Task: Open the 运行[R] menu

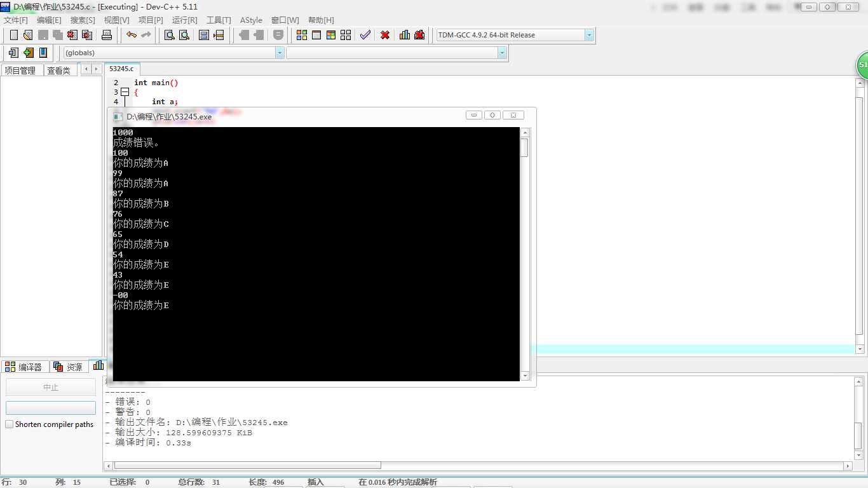Action: point(184,20)
